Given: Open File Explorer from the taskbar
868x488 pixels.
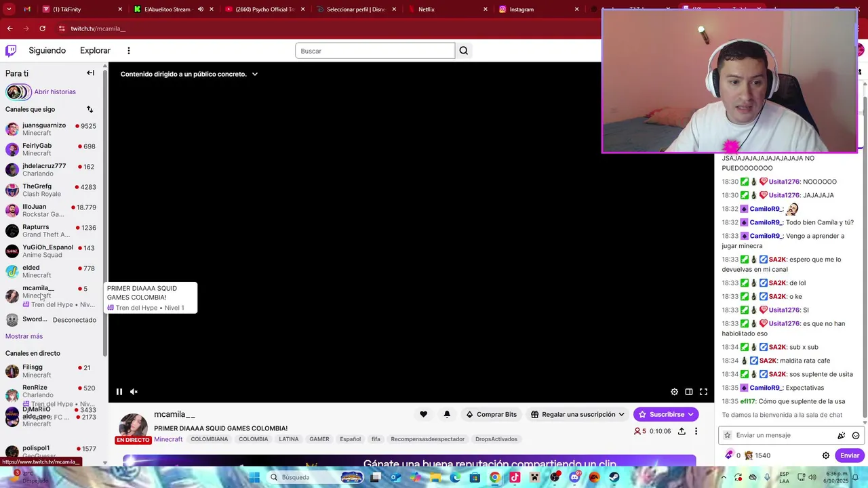Looking at the screenshot, I should click(x=435, y=477).
